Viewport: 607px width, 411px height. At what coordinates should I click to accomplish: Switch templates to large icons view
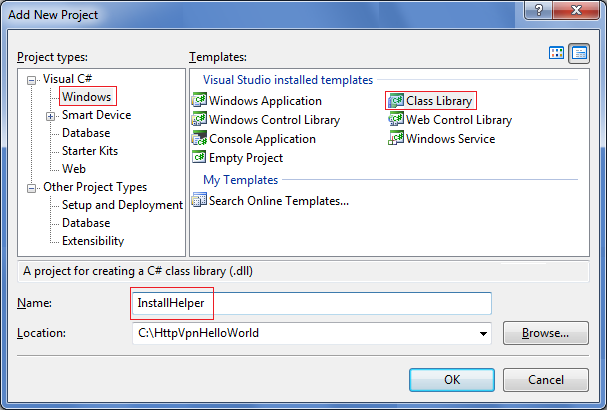point(556,53)
